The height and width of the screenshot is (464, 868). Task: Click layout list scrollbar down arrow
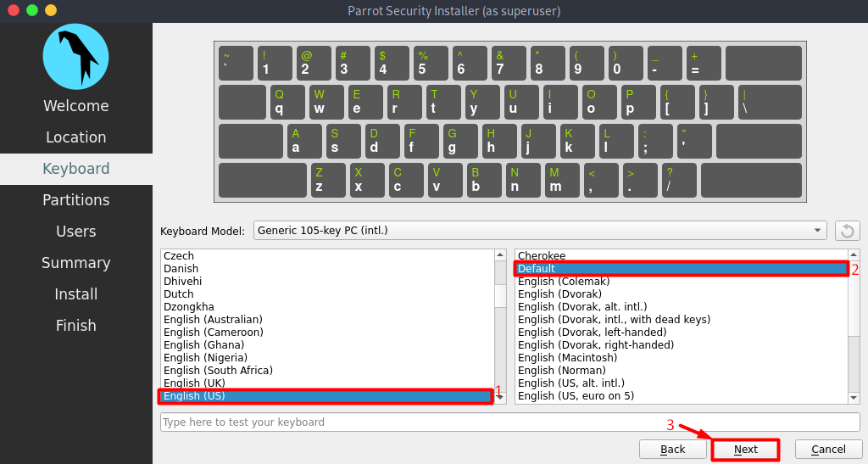[x=500, y=398]
